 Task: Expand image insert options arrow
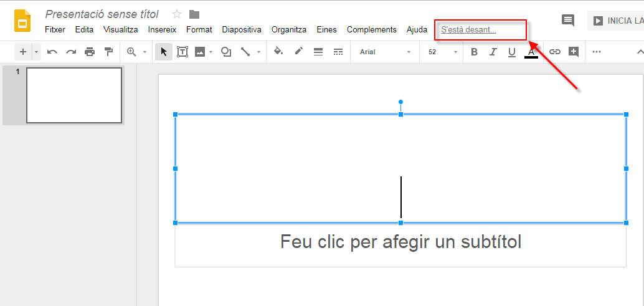click(211, 52)
